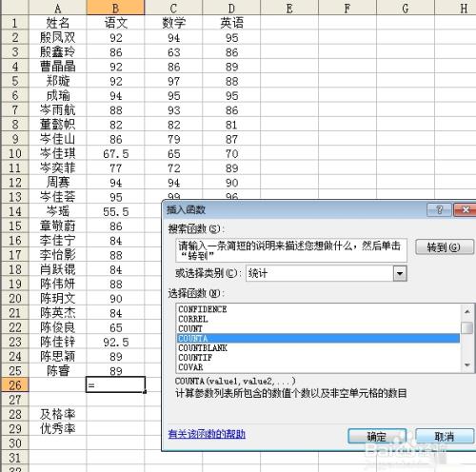The image size is (476, 472).
Task: Select row 1 header
Action: point(15,23)
